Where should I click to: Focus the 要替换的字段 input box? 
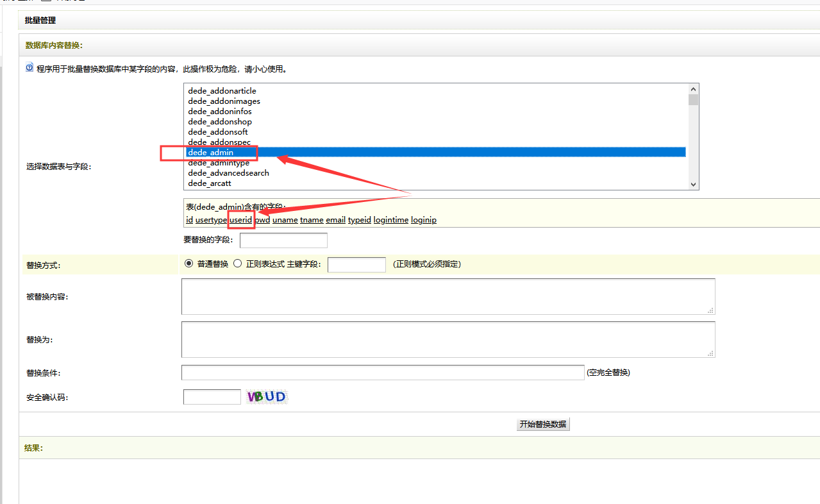[x=283, y=240]
